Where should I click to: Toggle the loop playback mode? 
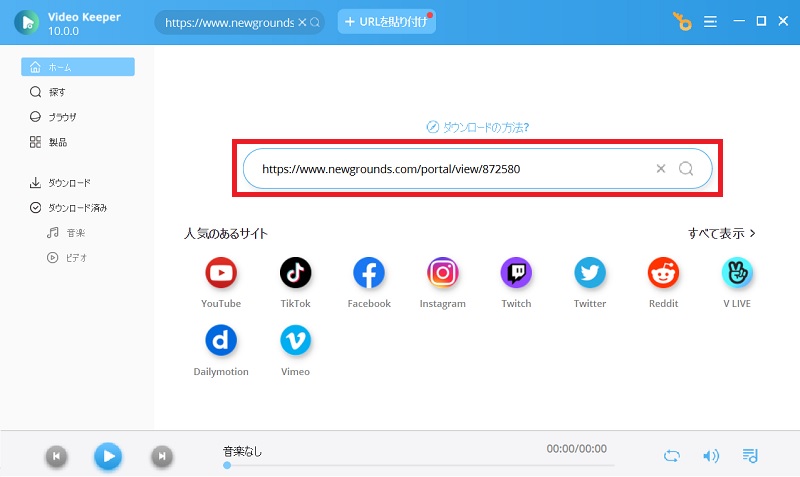coord(672,456)
